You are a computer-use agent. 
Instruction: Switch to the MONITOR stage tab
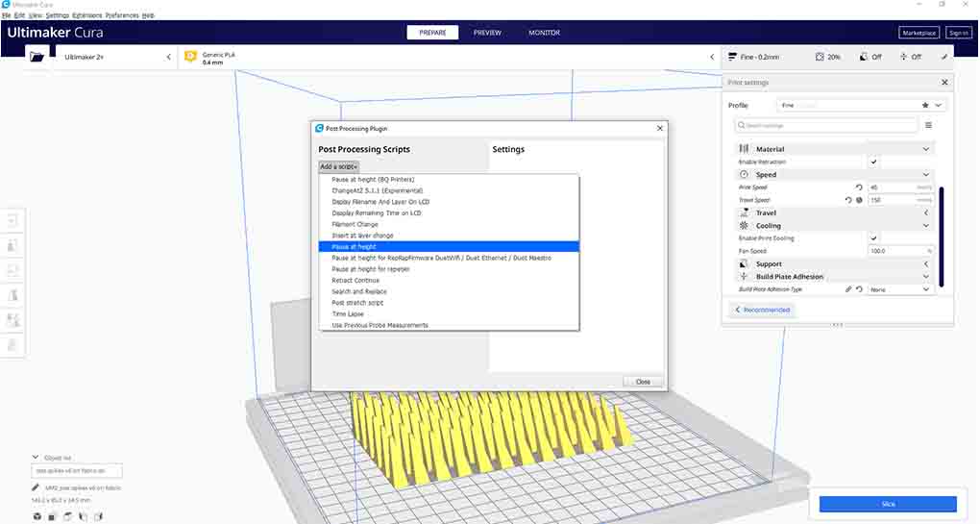pyautogui.click(x=545, y=33)
